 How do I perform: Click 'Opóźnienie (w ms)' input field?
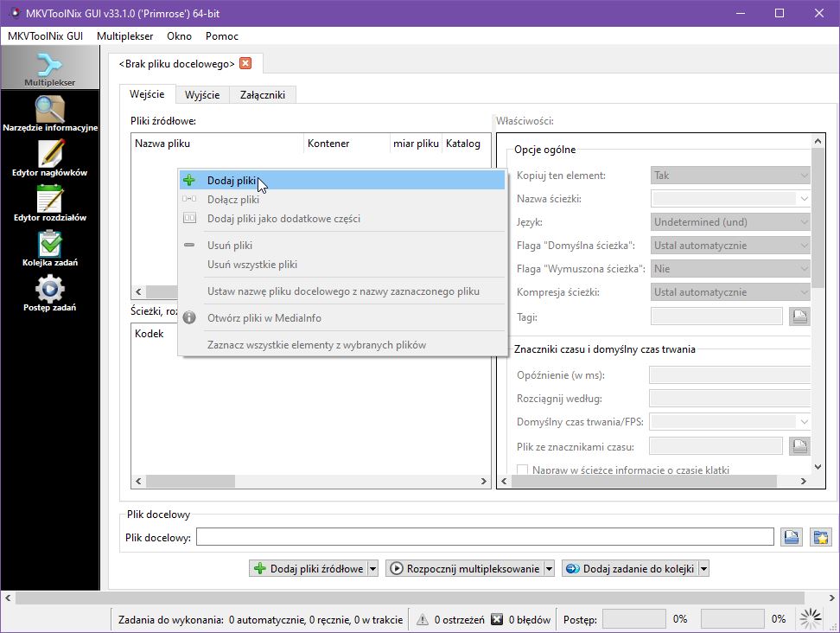(729, 375)
